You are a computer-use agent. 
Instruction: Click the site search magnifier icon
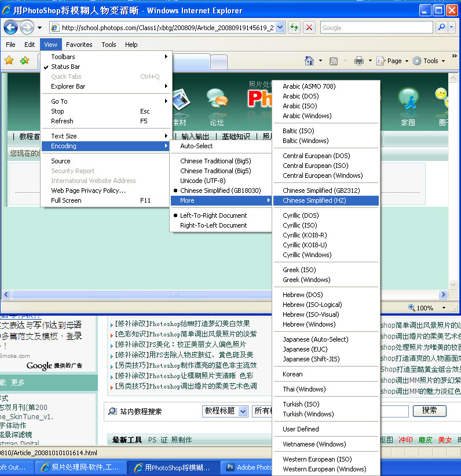pos(112,411)
